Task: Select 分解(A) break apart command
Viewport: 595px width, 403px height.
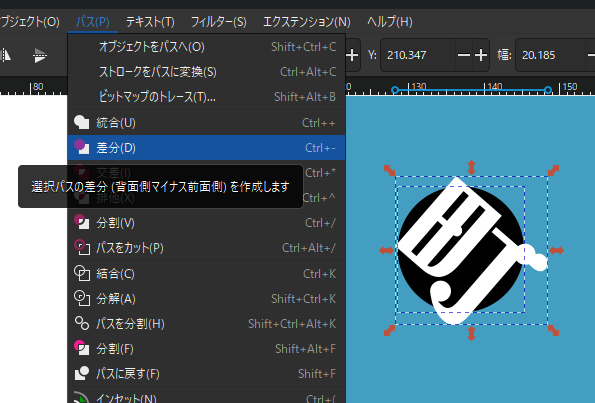Action: pyautogui.click(x=206, y=299)
